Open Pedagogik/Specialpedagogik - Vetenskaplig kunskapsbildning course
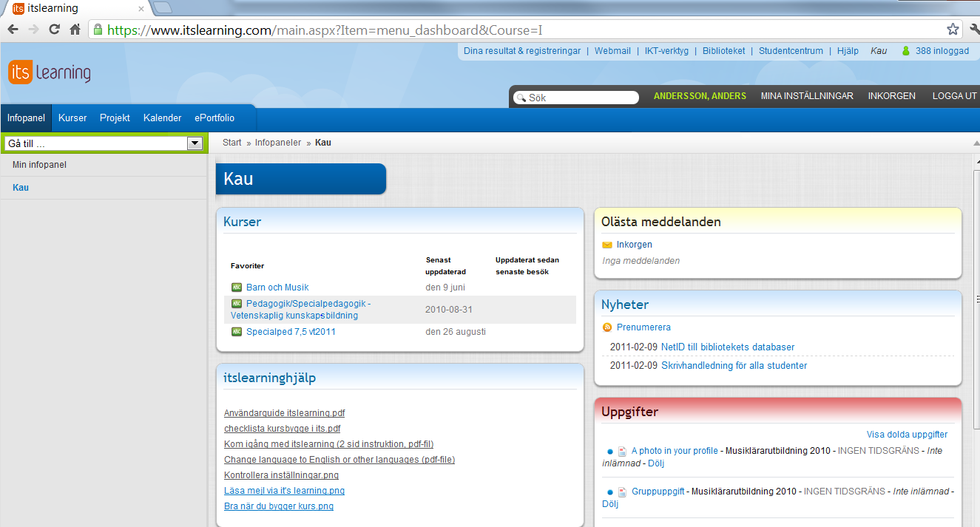The image size is (980, 527). tap(300, 310)
